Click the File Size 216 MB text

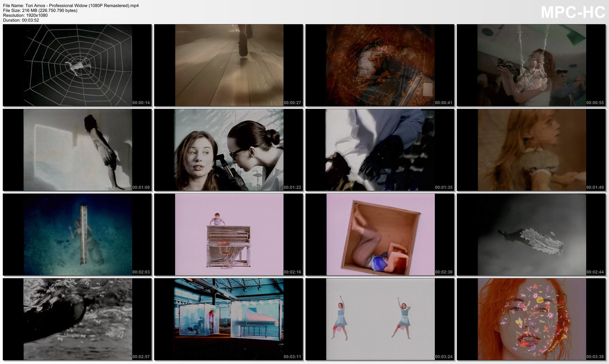[40, 10]
